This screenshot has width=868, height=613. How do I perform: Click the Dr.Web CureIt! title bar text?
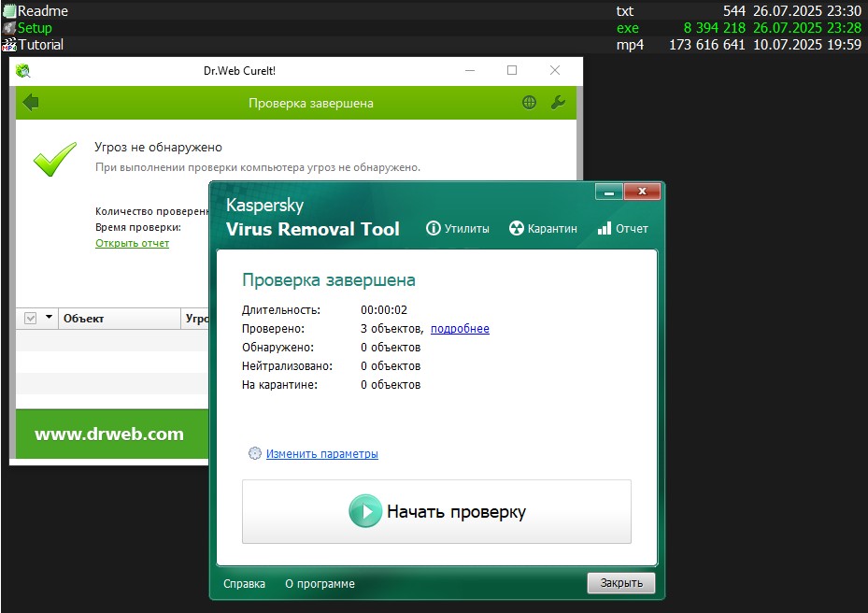tap(240, 71)
